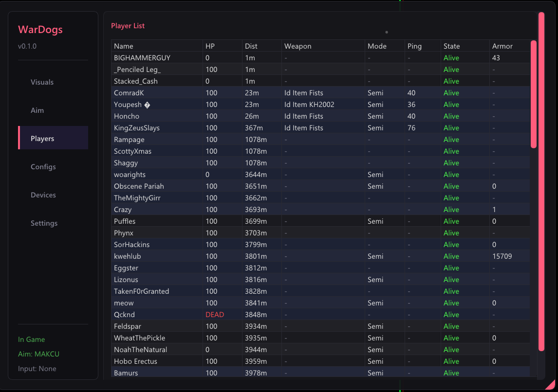Click the KingZeusSlays player name
The width and height of the screenshot is (558, 392).
click(x=137, y=128)
